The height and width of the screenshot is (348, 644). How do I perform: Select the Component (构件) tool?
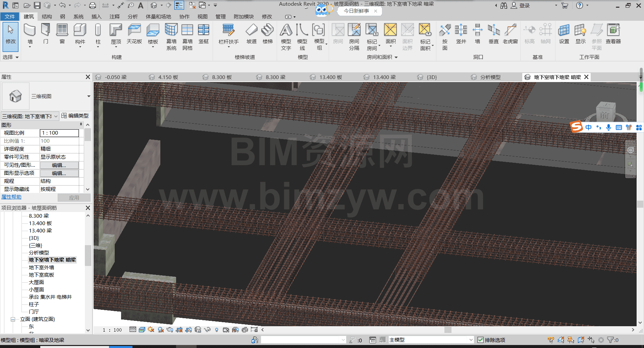click(x=80, y=35)
